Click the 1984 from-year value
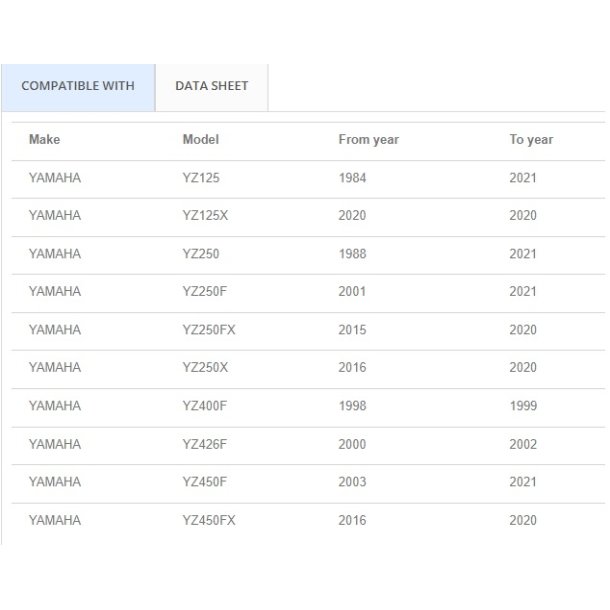This screenshot has height=610, width=610. click(x=352, y=178)
